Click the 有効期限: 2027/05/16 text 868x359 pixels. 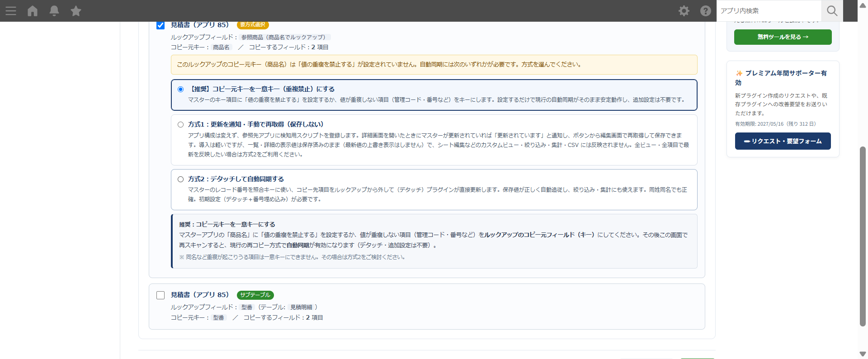coord(775,124)
